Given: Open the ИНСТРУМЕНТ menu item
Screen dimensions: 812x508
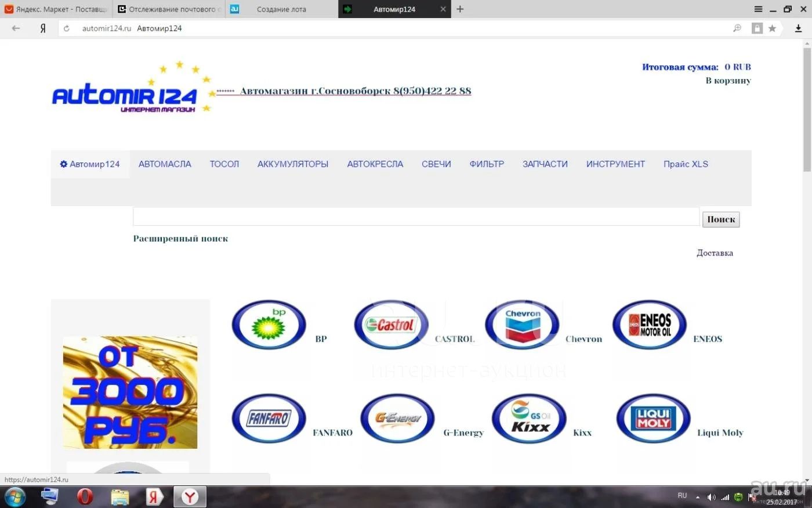Looking at the screenshot, I should (x=615, y=164).
